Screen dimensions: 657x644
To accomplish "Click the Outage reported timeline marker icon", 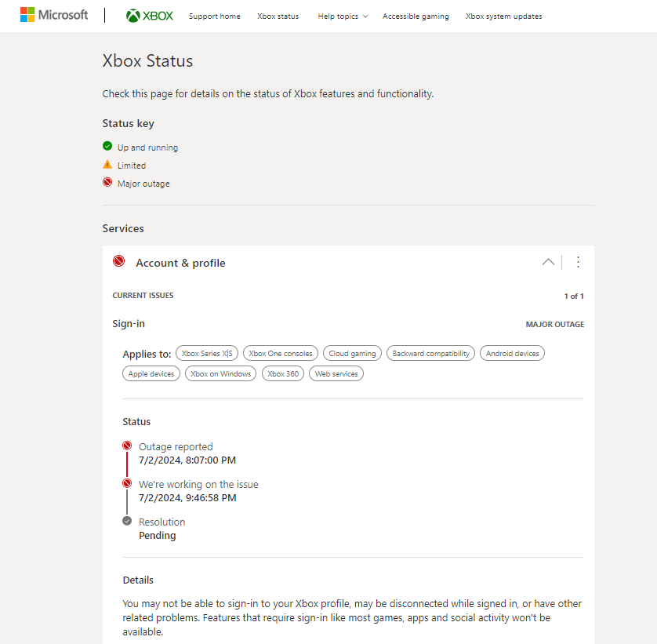I will click(127, 446).
